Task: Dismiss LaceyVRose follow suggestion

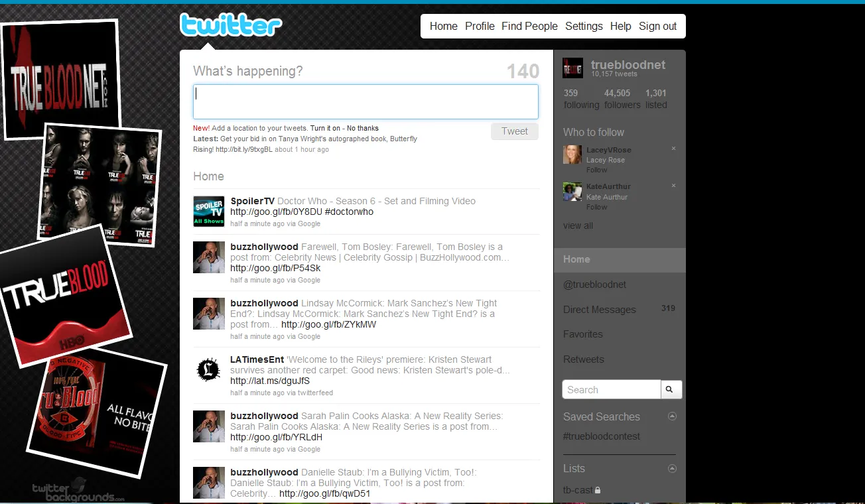Action: pyautogui.click(x=673, y=149)
